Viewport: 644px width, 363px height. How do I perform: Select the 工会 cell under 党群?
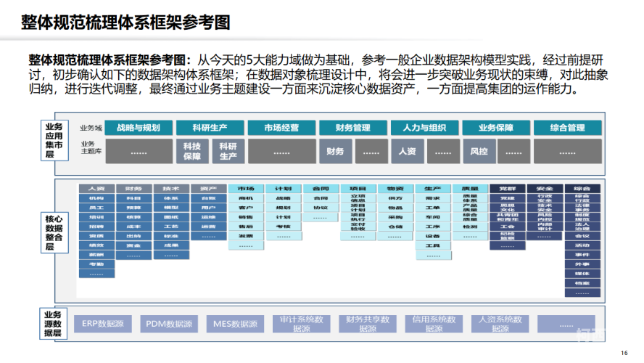(508, 227)
